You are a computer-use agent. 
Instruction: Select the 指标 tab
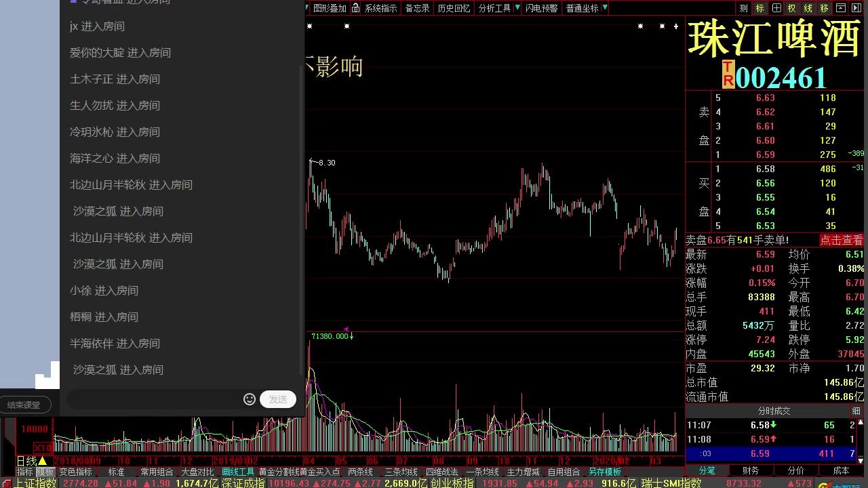click(24, 472)
